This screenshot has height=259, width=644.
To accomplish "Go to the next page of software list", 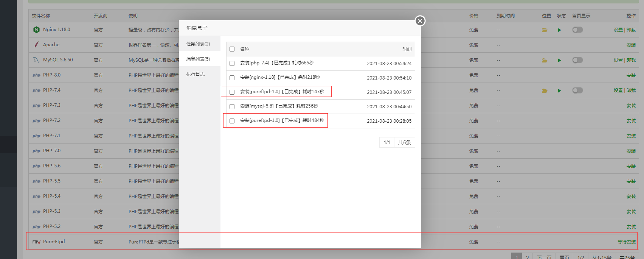I will [x=544, y=256].
